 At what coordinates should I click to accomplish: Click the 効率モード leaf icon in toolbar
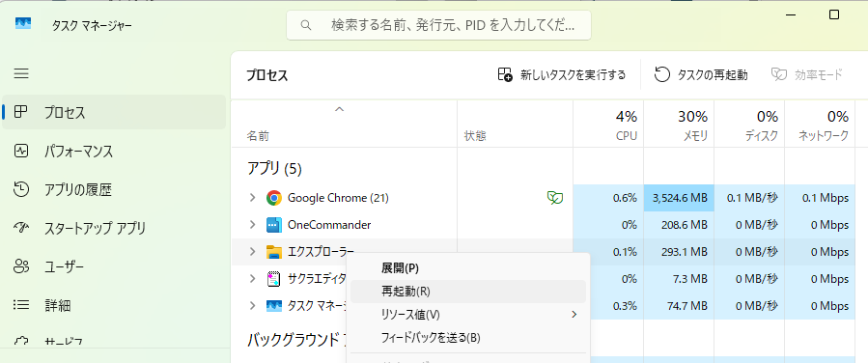(779, 74)
